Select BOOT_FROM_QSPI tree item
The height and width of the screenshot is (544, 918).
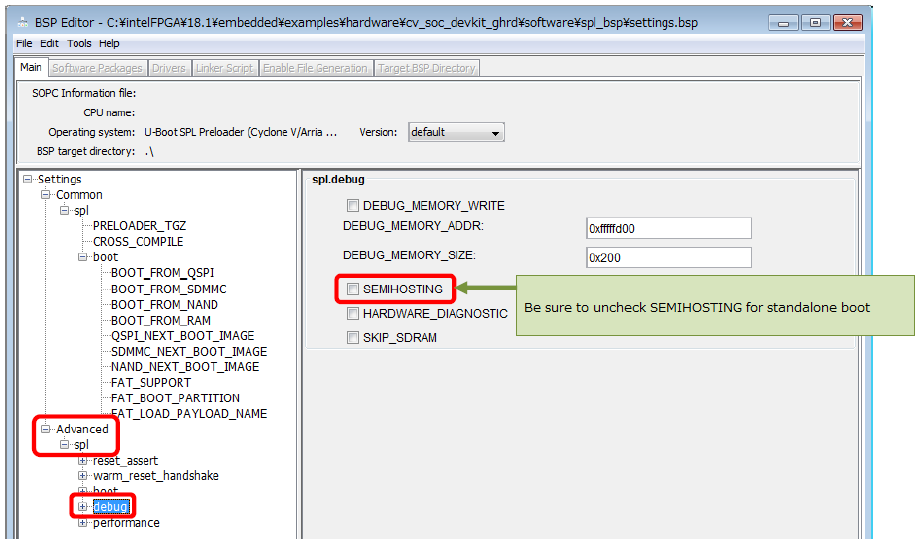coord(163,273)
